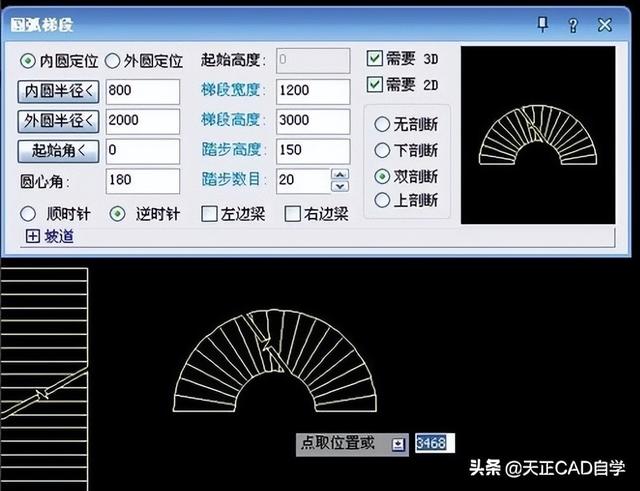The width and height of the screenshot is (640, 491).
Task: Click the 梯段高度 label
Action: 233,120
